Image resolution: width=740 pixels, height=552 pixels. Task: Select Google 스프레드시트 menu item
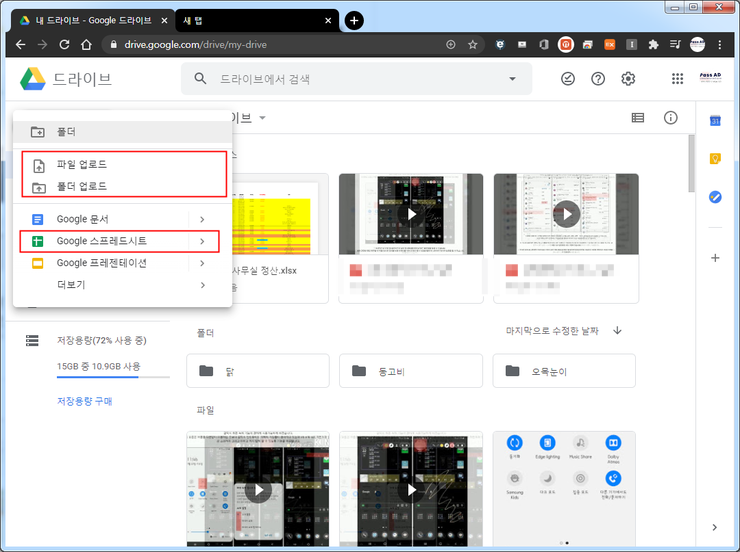(123, 242)
